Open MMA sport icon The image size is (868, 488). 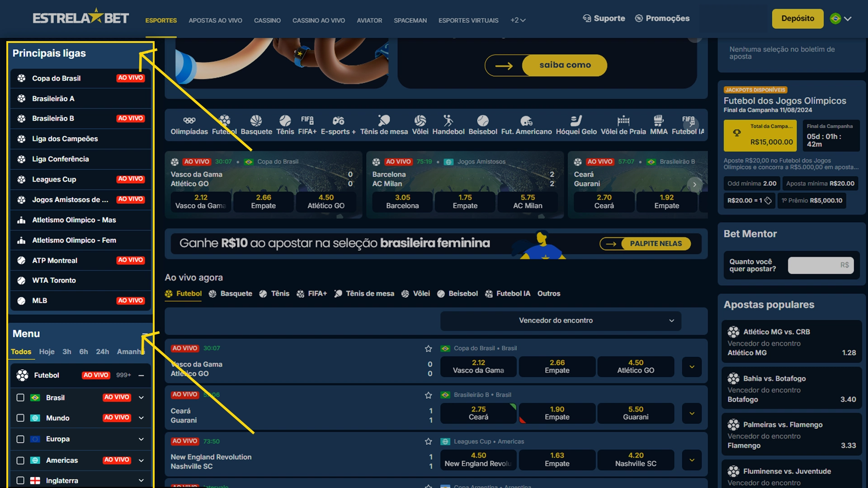(659, 125)
